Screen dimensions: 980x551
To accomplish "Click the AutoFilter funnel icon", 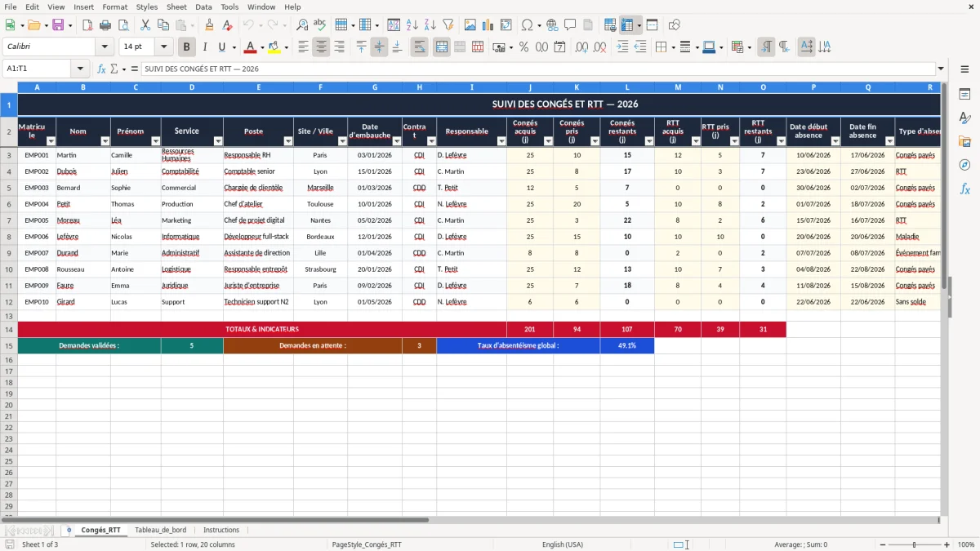I will (448, 25).
